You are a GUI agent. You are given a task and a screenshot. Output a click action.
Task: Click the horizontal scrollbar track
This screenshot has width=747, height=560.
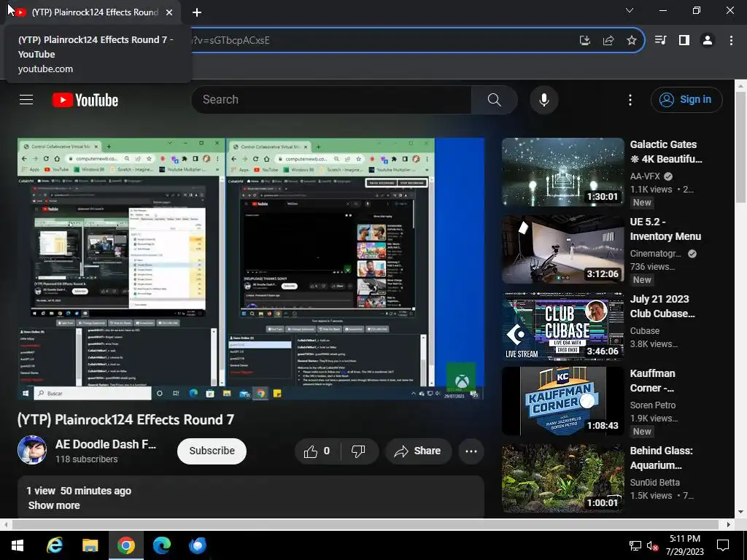(x=365, y=524)
